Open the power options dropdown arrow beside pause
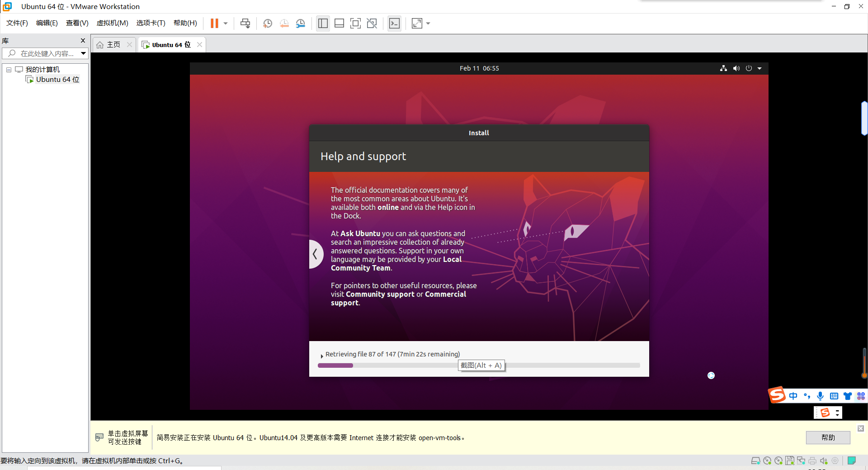 226,24
